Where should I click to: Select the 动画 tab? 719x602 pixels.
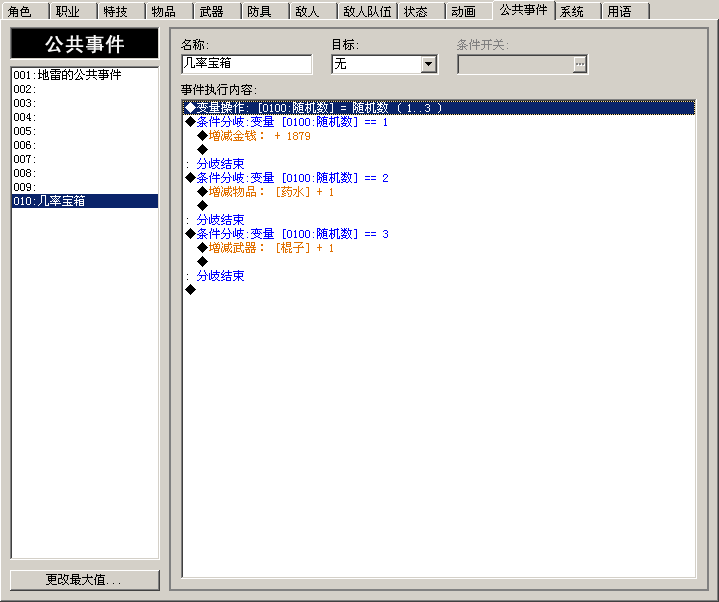(469, 11)
